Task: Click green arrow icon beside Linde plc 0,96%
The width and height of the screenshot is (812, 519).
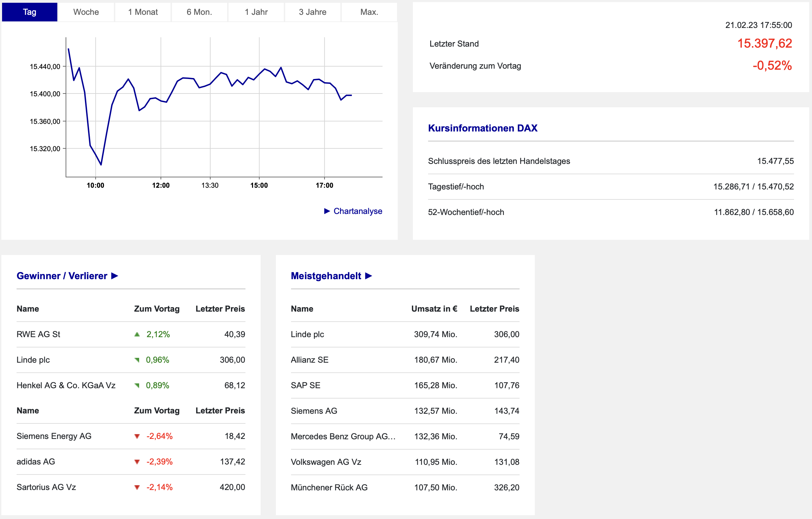Action: tap(137, 360)
